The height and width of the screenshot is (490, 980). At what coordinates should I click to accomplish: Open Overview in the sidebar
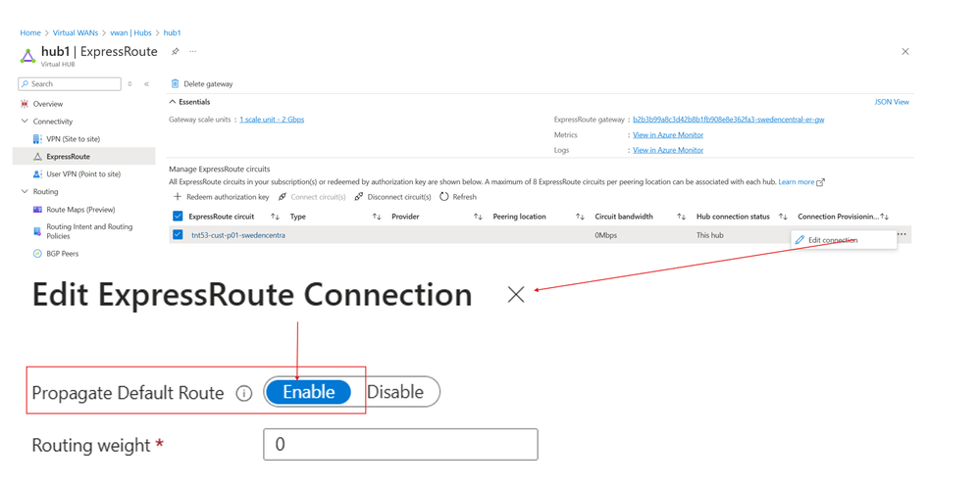point(47,104)
